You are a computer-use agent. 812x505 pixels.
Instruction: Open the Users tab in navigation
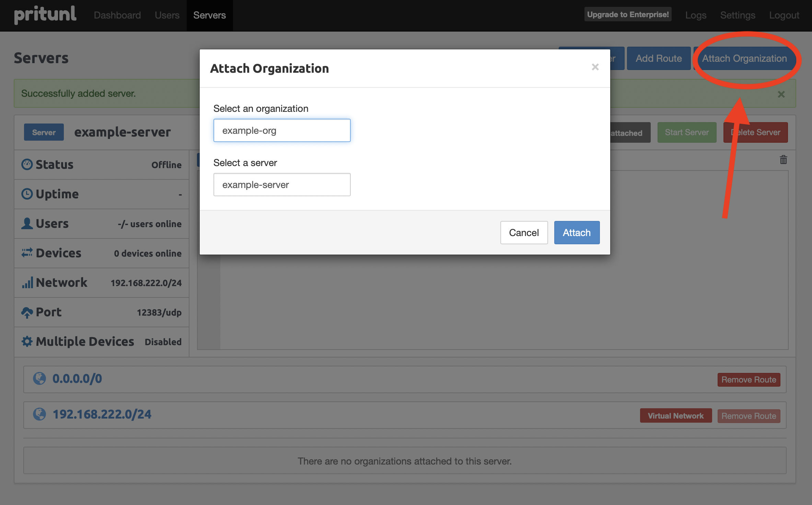pos(167,15)
